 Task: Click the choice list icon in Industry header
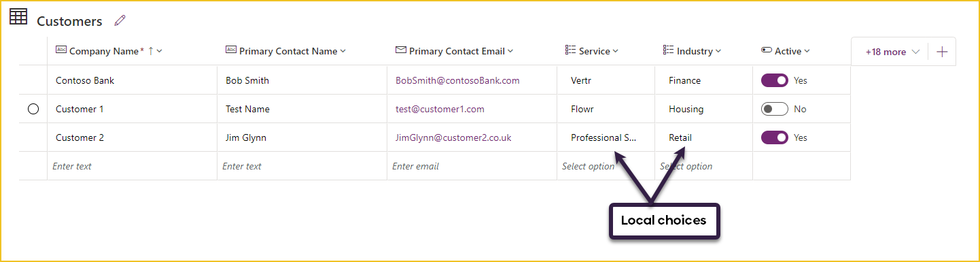click(668, 50)
